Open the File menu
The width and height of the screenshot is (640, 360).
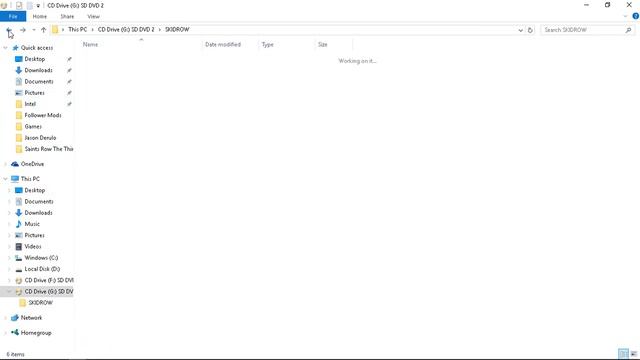(13, 16)
